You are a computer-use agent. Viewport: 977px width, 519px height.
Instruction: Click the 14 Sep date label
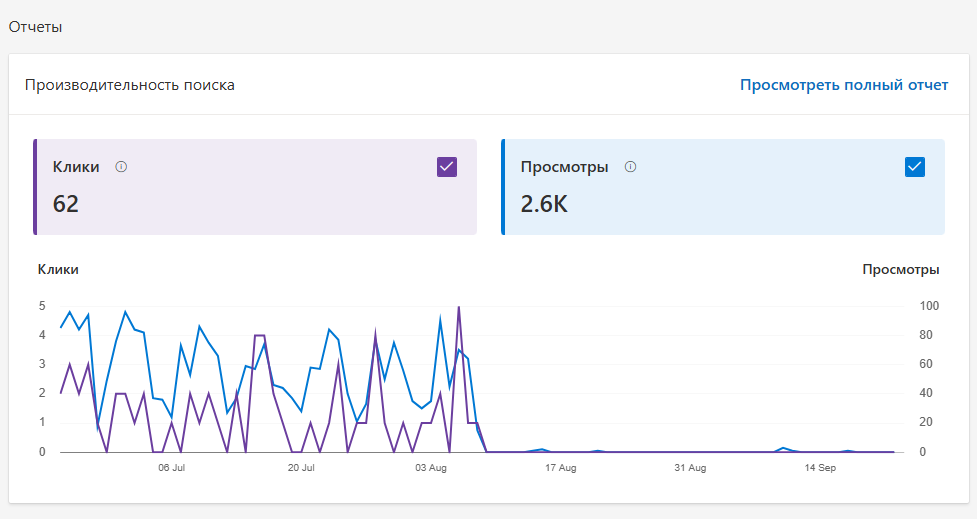[820, 468]
